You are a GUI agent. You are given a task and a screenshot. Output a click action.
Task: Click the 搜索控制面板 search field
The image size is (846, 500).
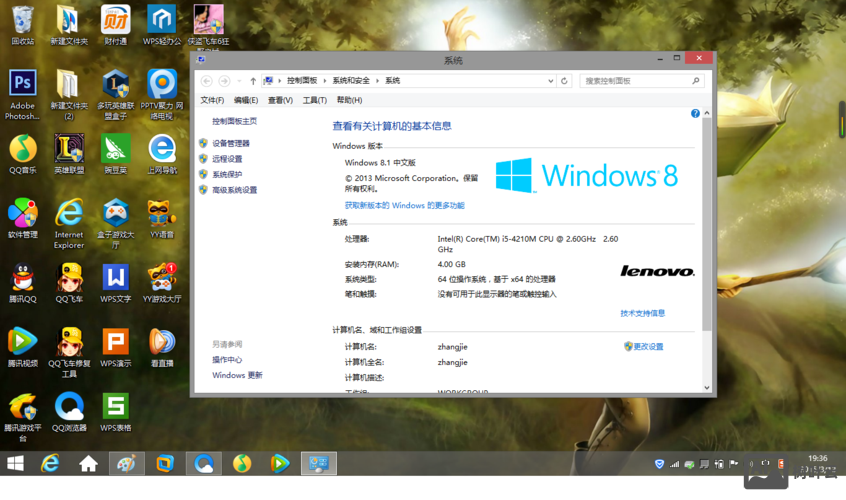pyautogui.click(x=642, y=81)
